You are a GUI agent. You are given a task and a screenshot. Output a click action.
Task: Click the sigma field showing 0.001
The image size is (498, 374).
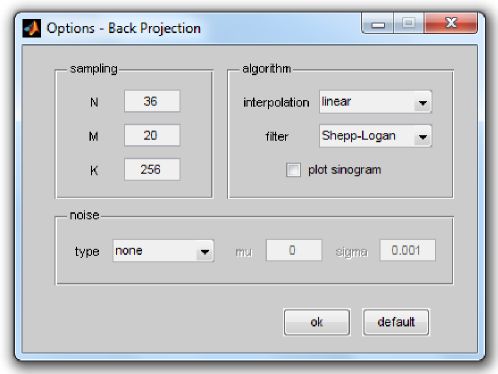408,250
